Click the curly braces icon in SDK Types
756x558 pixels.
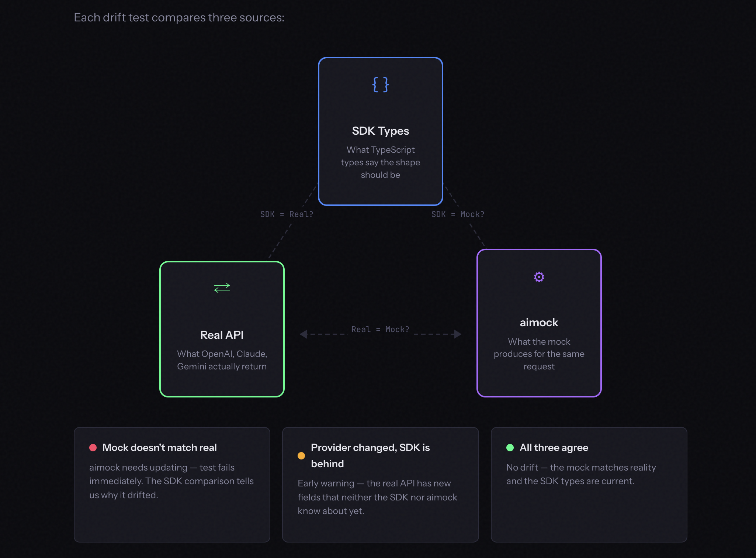coord(380,85)
